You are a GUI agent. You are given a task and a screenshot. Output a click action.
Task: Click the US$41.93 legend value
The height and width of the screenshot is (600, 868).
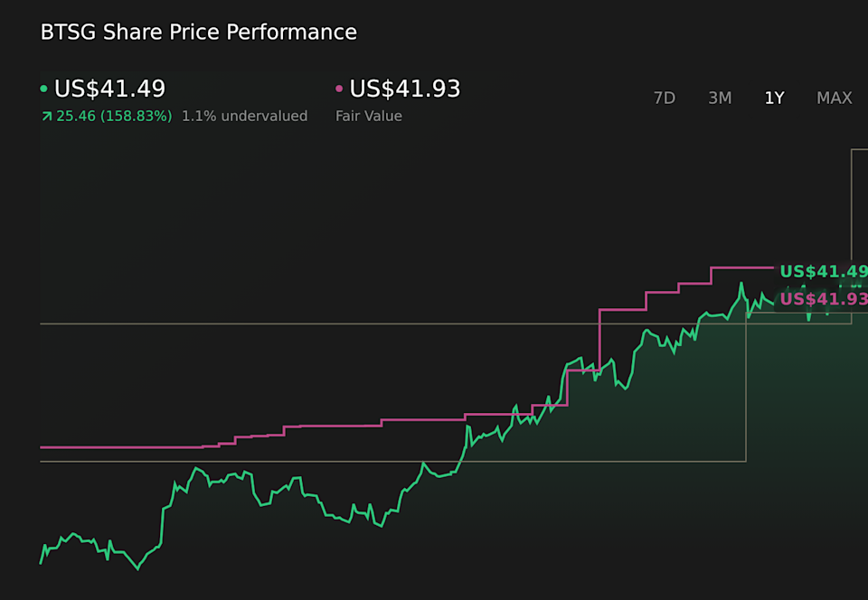[x=404, y=89]
